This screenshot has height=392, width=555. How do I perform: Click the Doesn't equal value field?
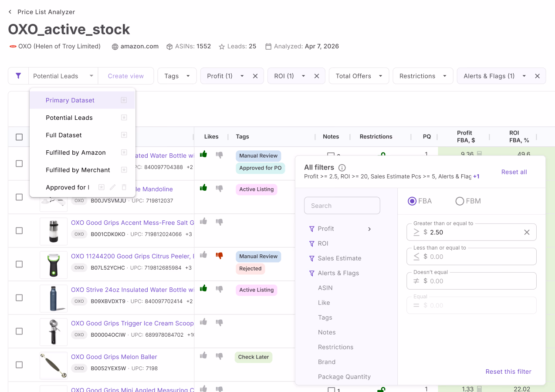[471, 281]
